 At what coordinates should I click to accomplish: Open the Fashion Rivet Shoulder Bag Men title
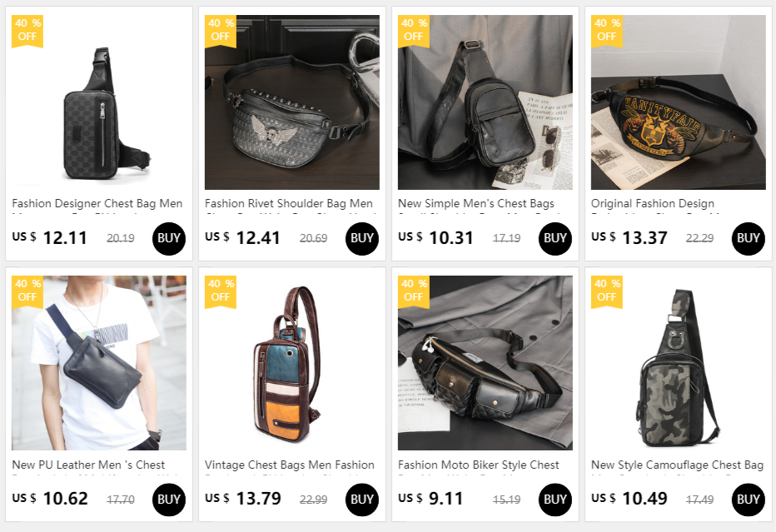(289, 203)
